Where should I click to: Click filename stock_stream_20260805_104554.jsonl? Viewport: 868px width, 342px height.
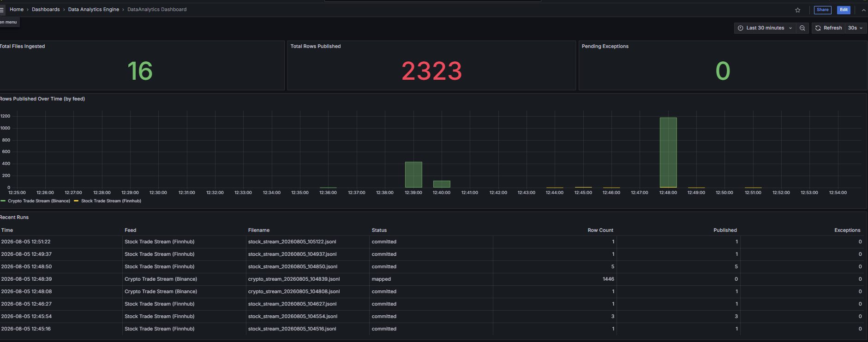coord(293,316)
